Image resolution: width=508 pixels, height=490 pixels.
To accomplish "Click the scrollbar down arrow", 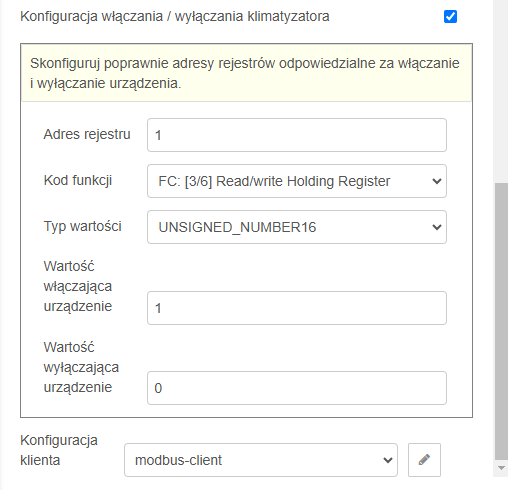I will pyautogui.click(x=501, y=468).
